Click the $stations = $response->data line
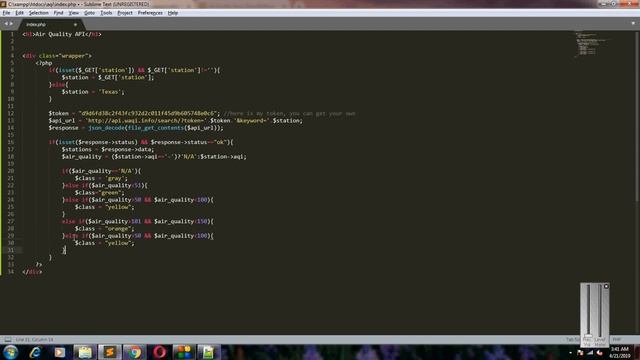The width and height of the screenshot is (640, 360). point(108,149)
